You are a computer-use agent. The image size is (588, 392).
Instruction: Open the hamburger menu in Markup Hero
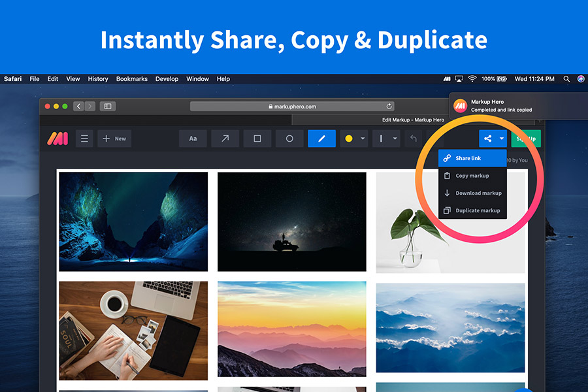pos(84,139)
